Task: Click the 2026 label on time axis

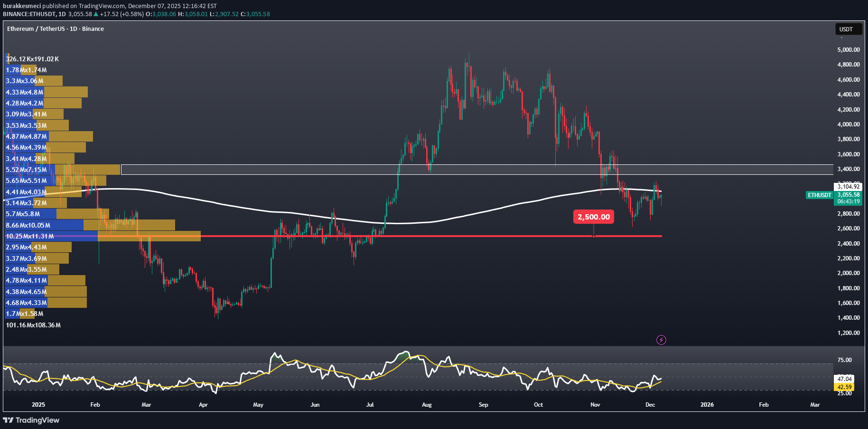Action: pyautogui.click(x=707, y=405)
